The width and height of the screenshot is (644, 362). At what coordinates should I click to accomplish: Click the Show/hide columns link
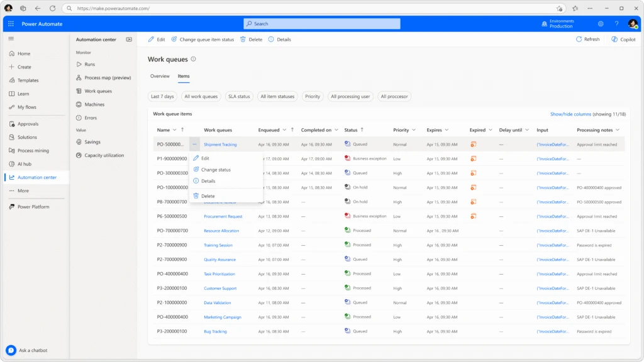[x=571, y=114]
